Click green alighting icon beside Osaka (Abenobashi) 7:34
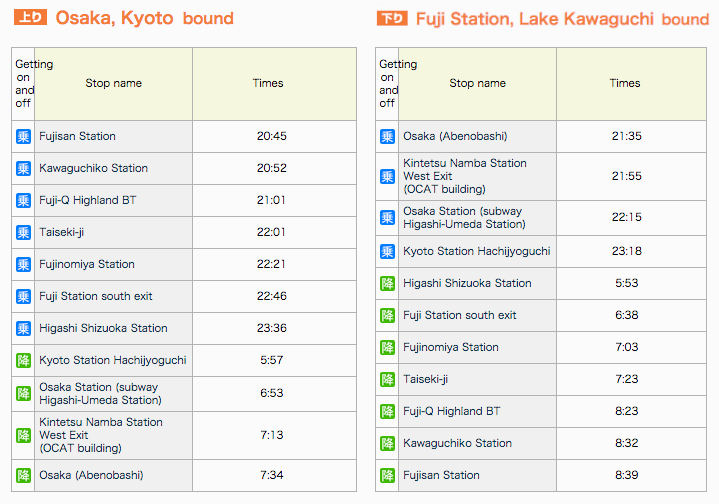Image resolution: width=719 pixels, height=504 pixels. tap(23, 475)
